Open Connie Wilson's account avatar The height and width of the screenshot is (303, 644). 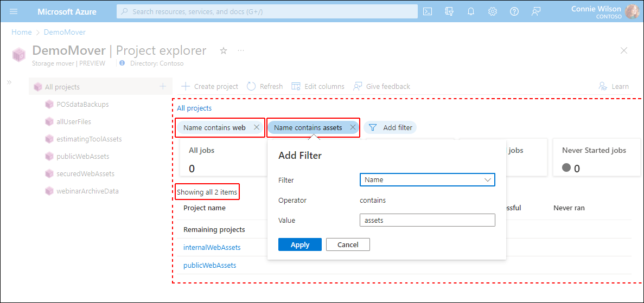point(632,11)
